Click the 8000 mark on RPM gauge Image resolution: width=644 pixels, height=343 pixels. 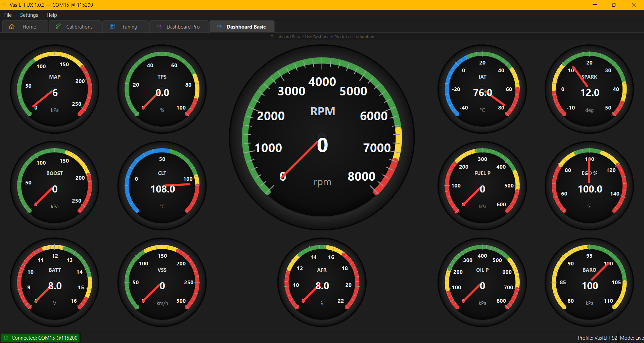pos(361,176)
